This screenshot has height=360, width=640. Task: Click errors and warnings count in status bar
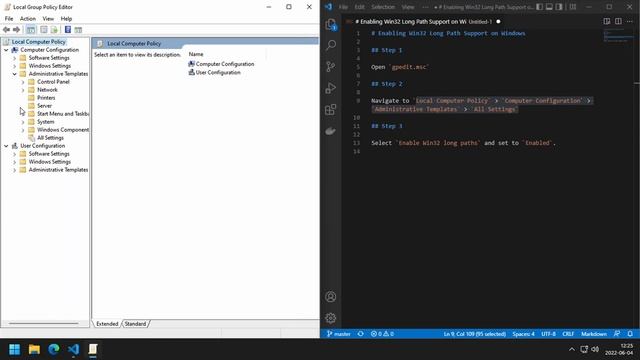tap(382, 334)
